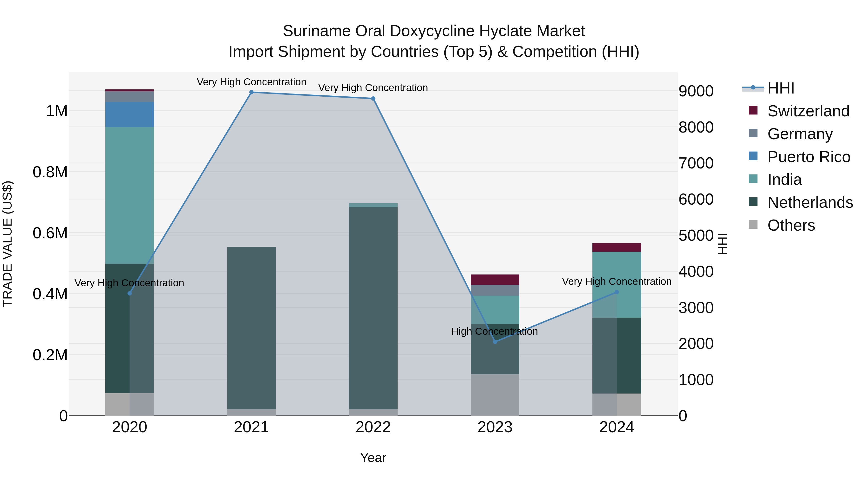
Task: Click the 2024 Switzerland bar segment
Action: click(x=617, y=247)
